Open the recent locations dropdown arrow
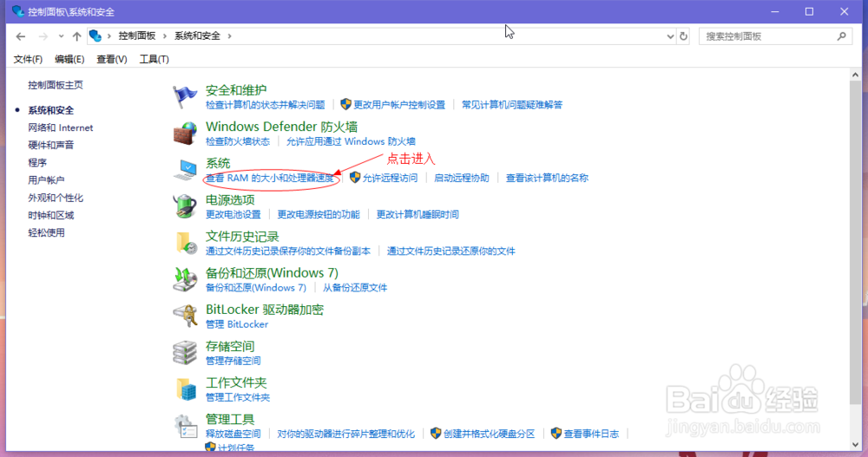The image size is (868, 457). tap(61, 36)
